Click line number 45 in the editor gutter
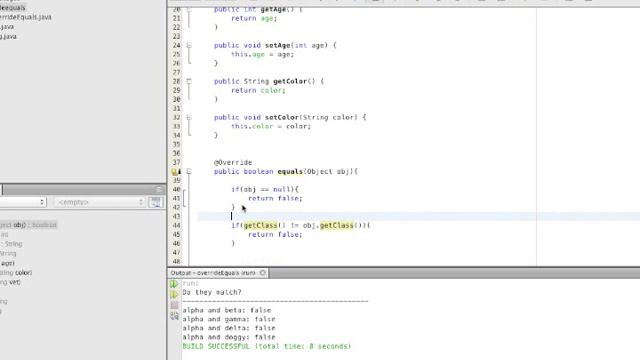This screenshot has height=360, width=640. pyautogui.click(x=176, y=234)
